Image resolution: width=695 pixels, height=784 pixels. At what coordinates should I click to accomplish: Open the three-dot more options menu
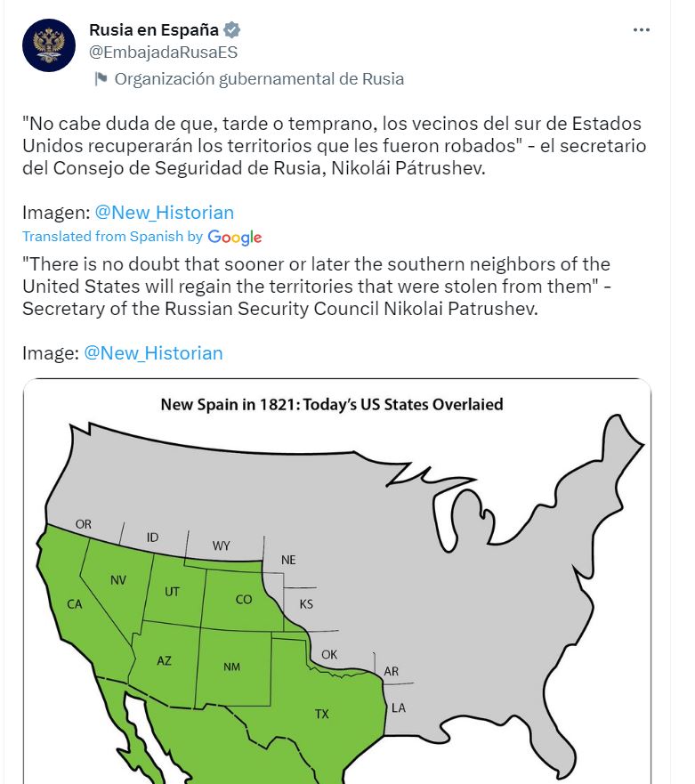[x=641, y=30]
